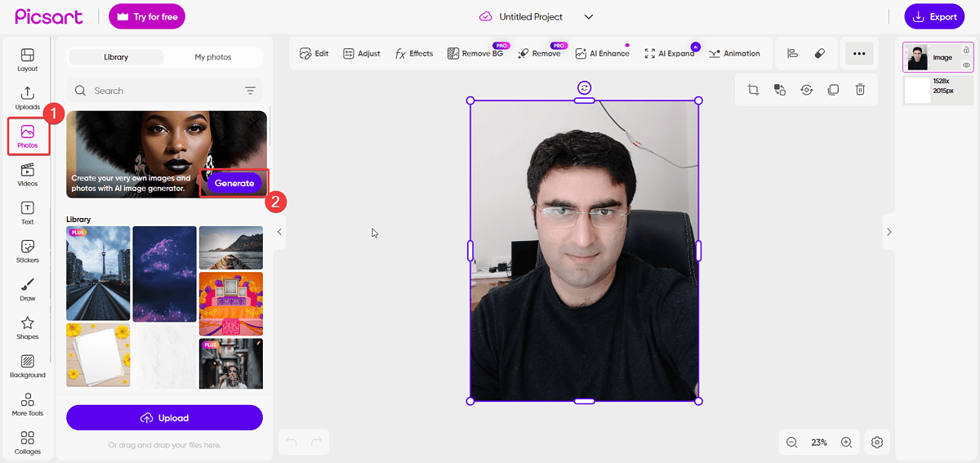Expand the Untitled Project dropdown
This screenshot has height=463, width=980.
click(x=589, y=16)
